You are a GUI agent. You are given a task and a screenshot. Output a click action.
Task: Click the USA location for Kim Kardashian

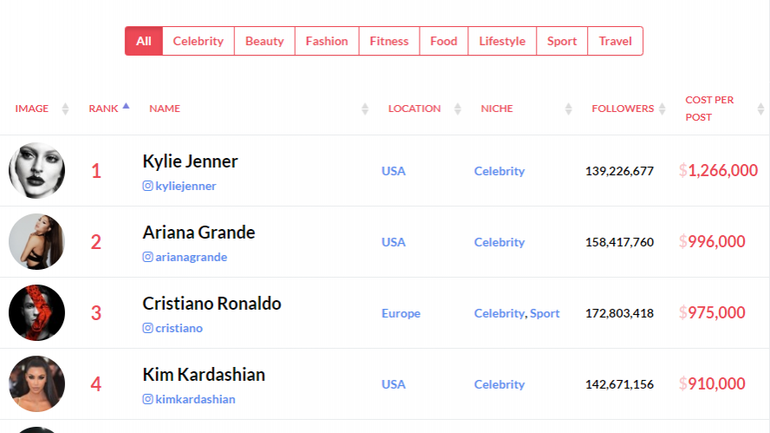[393, 384]
